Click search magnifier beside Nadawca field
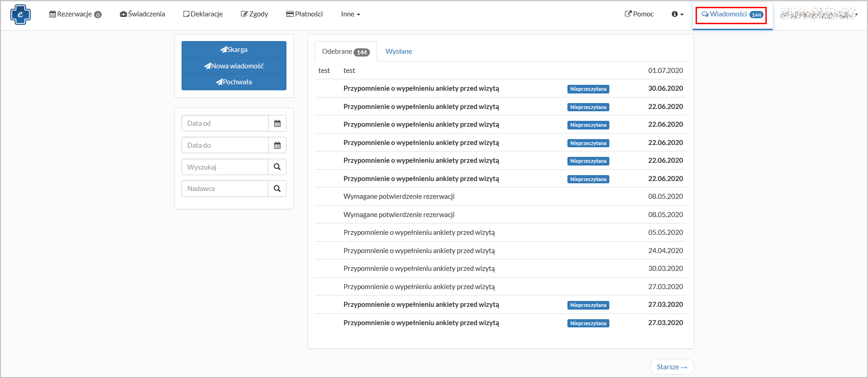This screenshot has height=378, width=868. 277,189
